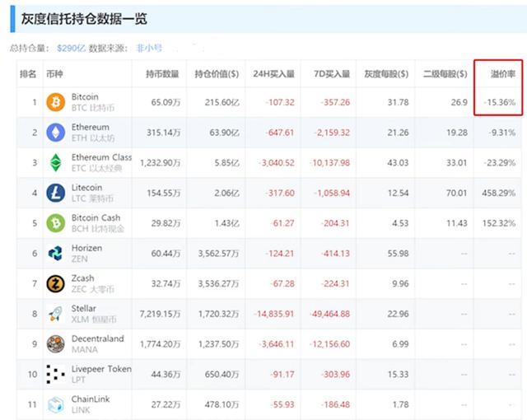Click the Bitcoin Cash green icon
The image size is (527, 420).
[55, 223]
